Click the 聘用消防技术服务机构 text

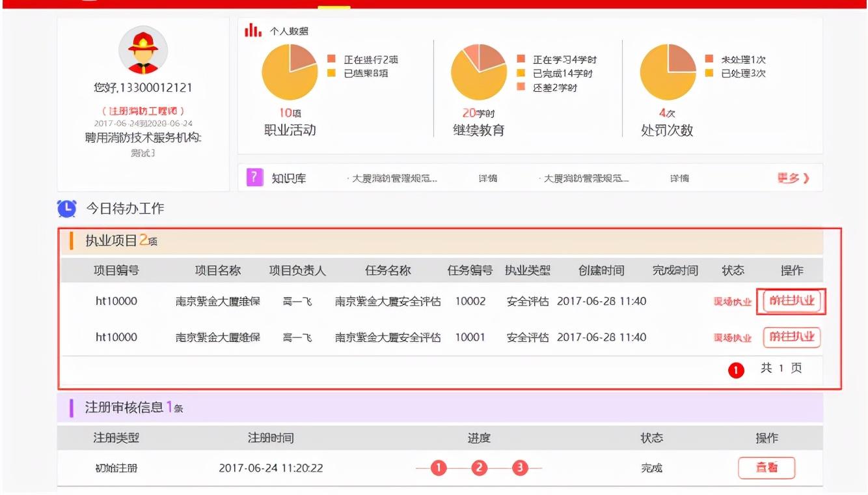[x=143, y=137]
